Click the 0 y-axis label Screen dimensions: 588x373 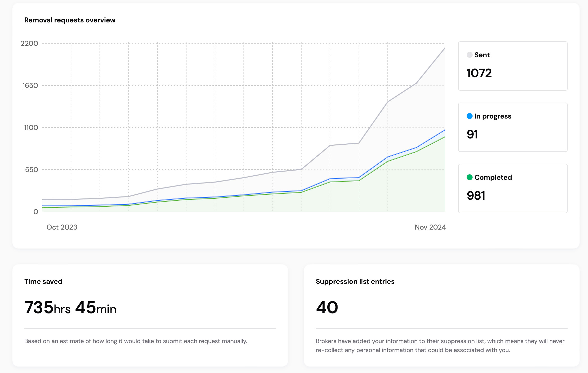[x=36, y=212]
